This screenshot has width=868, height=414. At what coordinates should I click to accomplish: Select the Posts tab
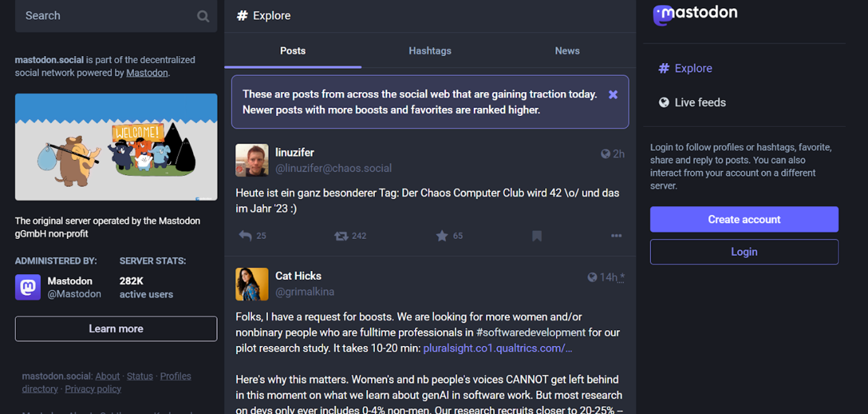(x=293, y=51)
